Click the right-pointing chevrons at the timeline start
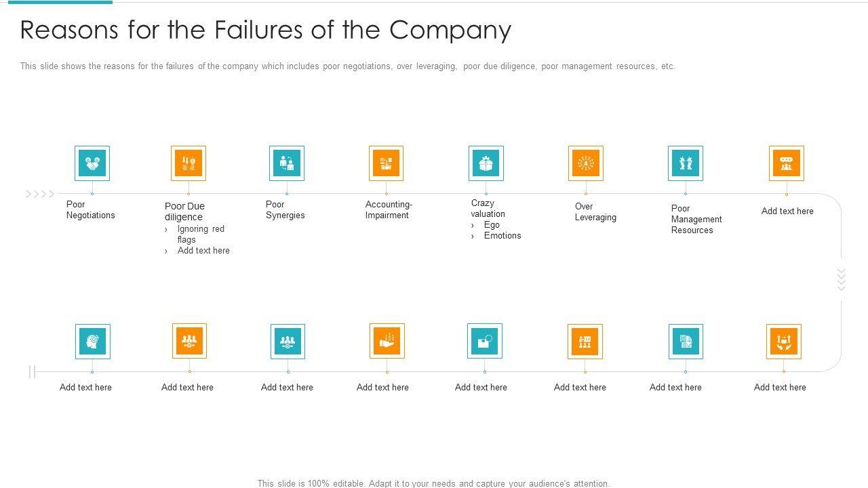Image resolution: width=868 pixels, height=488 pixels. (40, 195)
